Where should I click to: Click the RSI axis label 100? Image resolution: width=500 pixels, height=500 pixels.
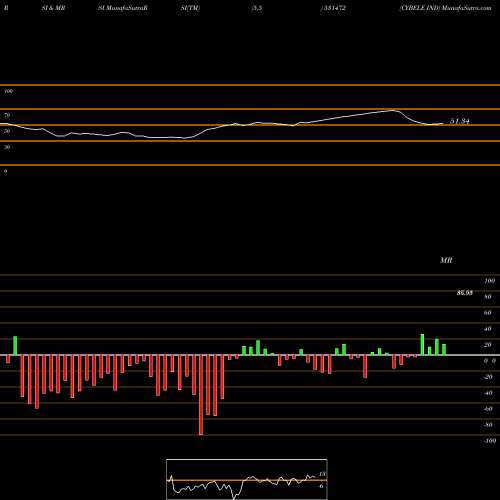click(8, 91)
